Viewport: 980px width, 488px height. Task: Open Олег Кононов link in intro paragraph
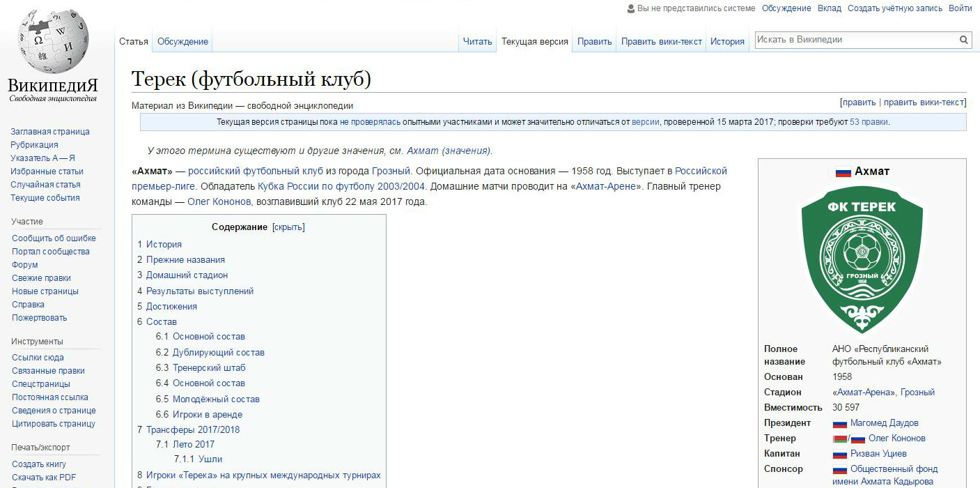[219, 201]
